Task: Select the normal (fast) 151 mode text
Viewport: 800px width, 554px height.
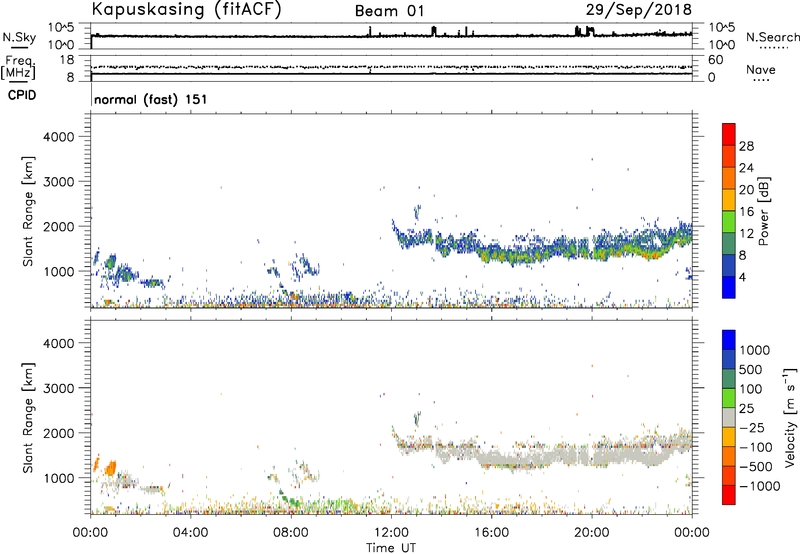Action: pos(151,99)
